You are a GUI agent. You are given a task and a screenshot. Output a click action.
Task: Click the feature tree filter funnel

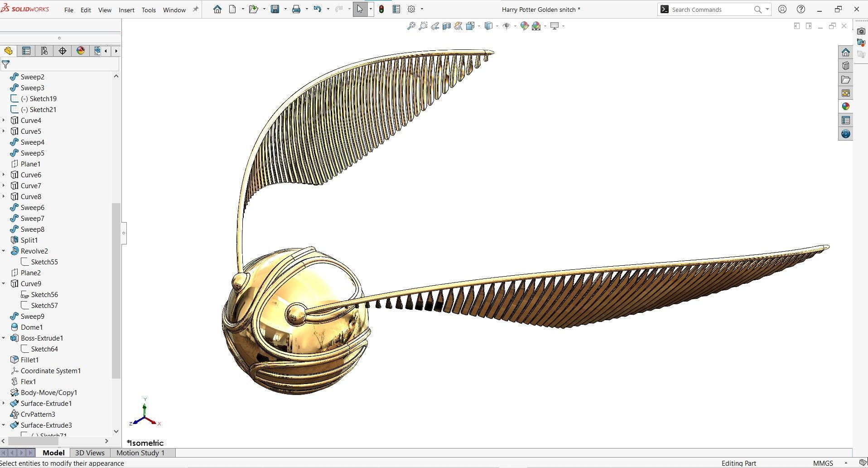pyautogui.click(x=6, y=64)
